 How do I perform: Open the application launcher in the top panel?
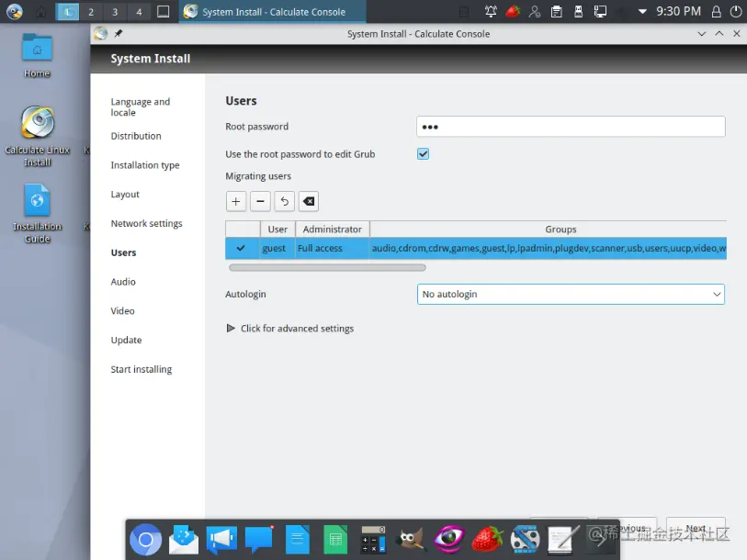[15, 11]
